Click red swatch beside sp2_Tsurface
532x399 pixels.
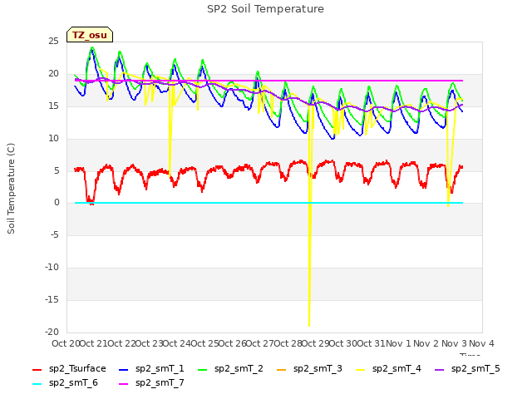pyautogui.click(x=37, y=369)
